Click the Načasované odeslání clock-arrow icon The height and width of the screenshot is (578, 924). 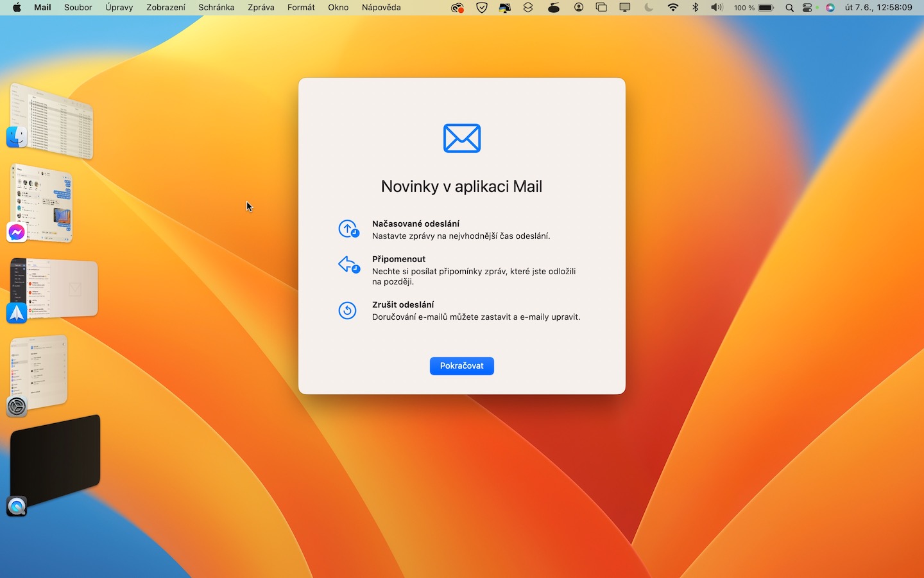pos(348,229)
